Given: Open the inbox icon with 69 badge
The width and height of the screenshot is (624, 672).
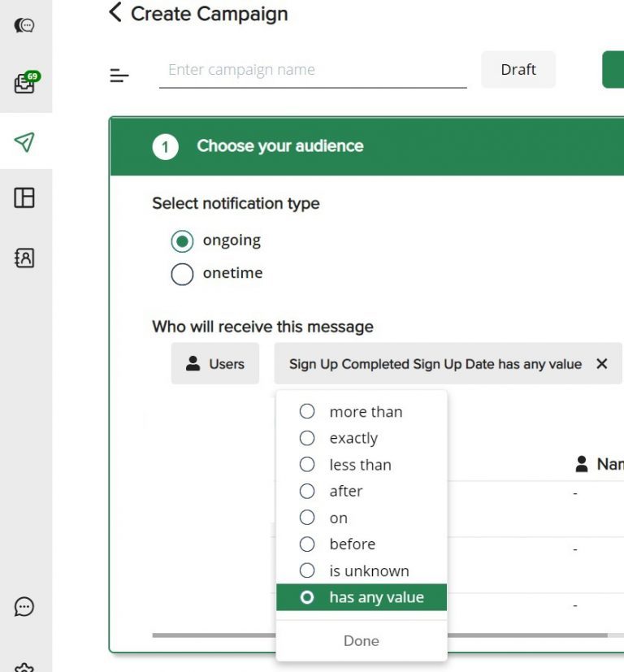Looking at the screenshot, I should (25, 83).
